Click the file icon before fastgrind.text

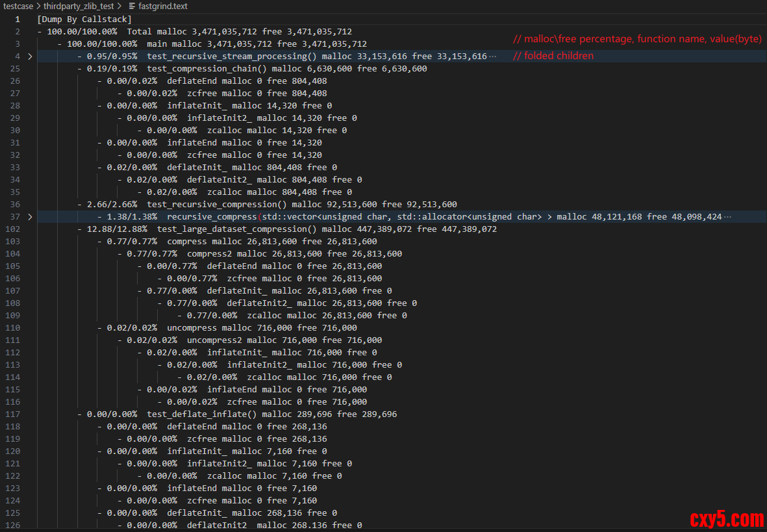click(x=132, y=6)
